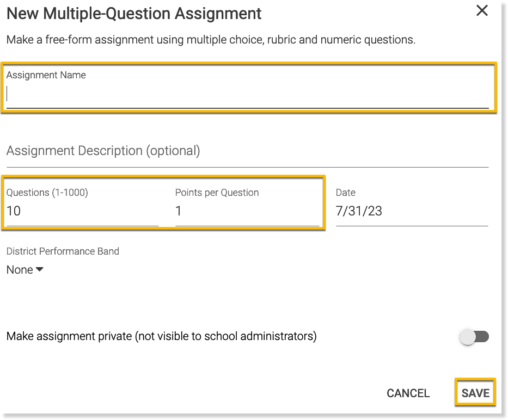This screenshot has width=508, height=420.
Task: Click the "Questions (1-1000)" label
Action: tap(47, 193)
